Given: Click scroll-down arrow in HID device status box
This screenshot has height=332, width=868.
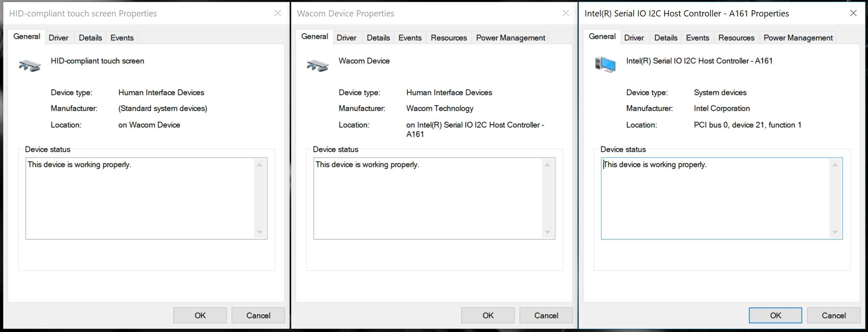Looking at the screenshot, I should 260,232.
